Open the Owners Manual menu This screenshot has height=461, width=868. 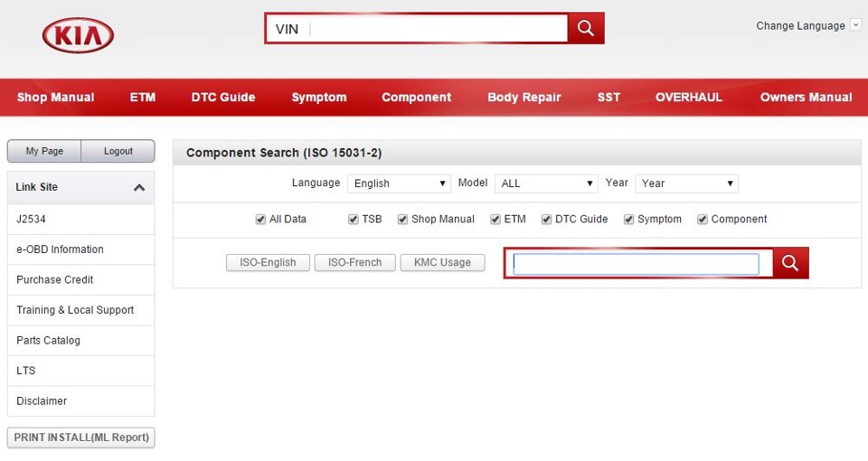tap(806, 98)
